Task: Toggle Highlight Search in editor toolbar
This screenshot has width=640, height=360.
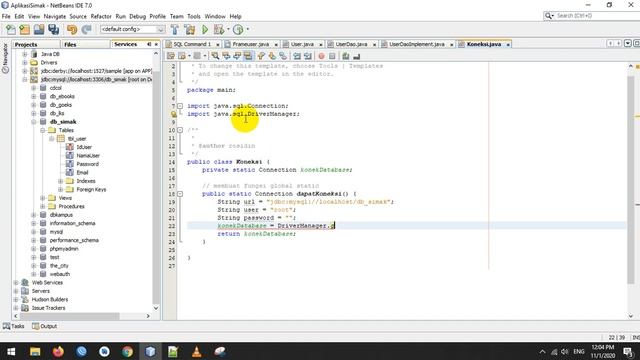Action: 248,56
